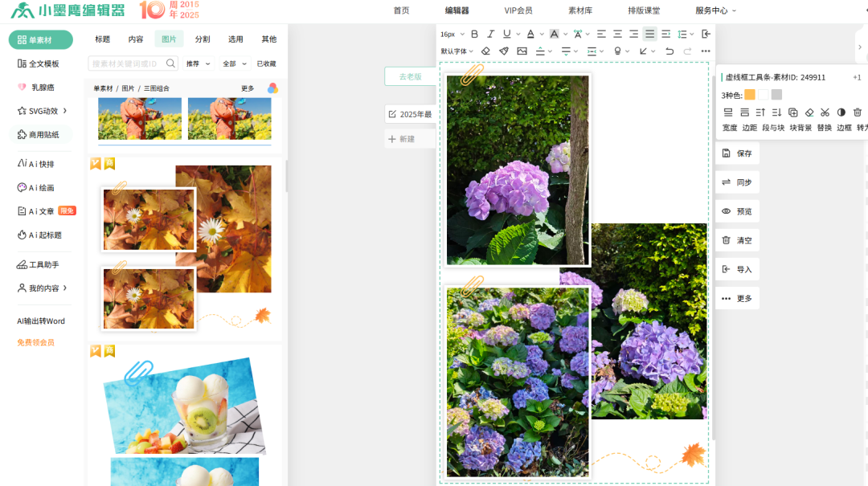Click the 保存 save button
The width and height of the screenshot is (868, 486).
click(x=737, y=153)
